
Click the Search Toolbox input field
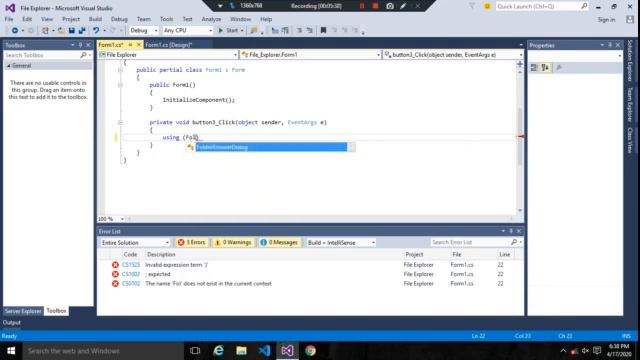tap(42, 55)
